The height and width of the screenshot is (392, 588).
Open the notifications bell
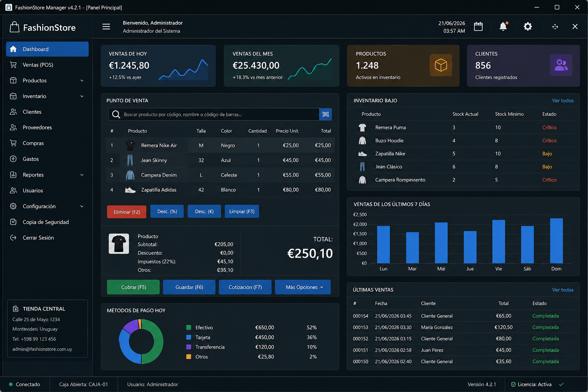pyautogui.click(x=503, y=26)
